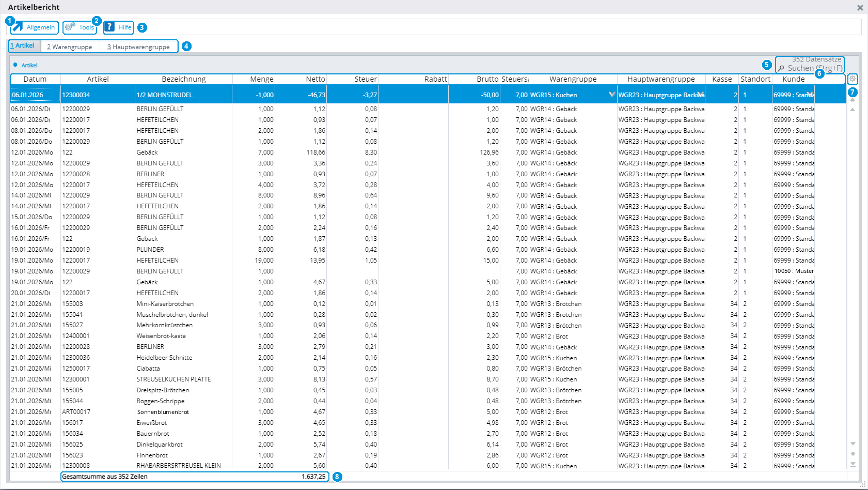Expand Warengruppe dropdown in selected row
Image resolution: width=868 pixels, height=490 pixels.
point(612,95)
